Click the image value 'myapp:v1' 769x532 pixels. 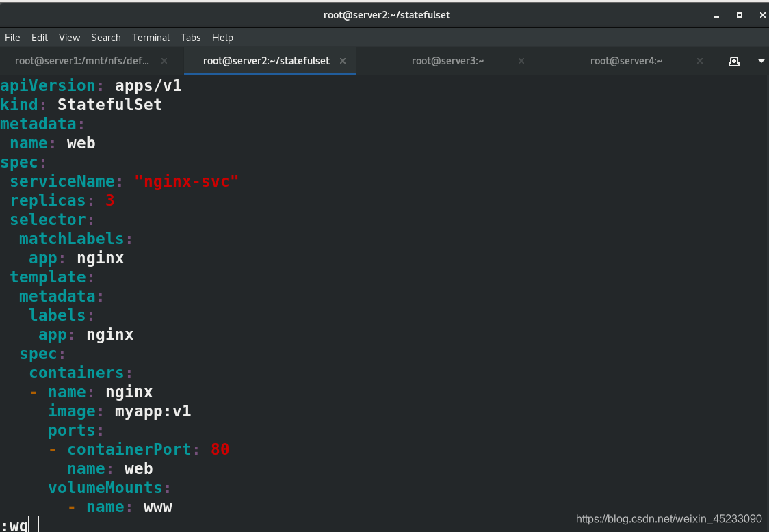click(x=153, y=412)
